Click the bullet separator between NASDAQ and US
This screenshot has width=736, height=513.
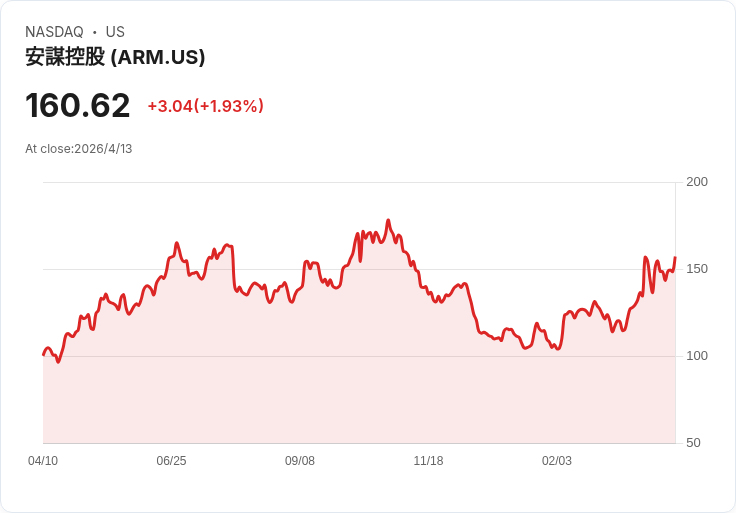coord(95,32)
